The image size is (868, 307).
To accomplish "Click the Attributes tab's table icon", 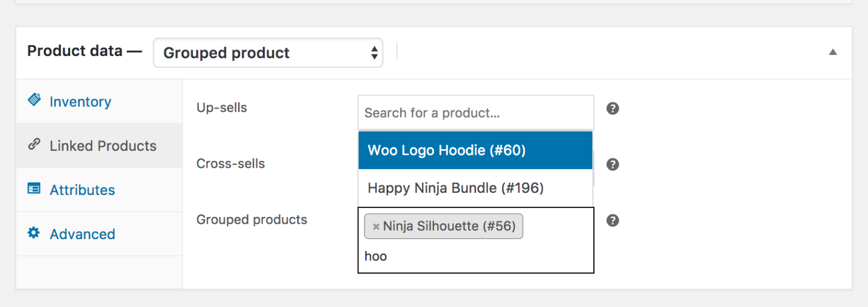I will pyautogui.click(x=34, y=189).
